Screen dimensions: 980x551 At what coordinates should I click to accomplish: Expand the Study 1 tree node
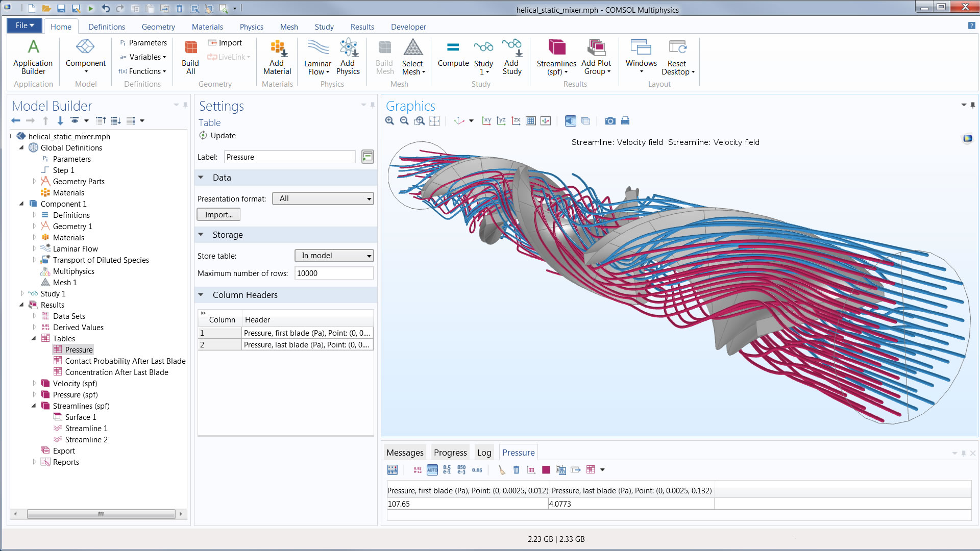[22, 293]
